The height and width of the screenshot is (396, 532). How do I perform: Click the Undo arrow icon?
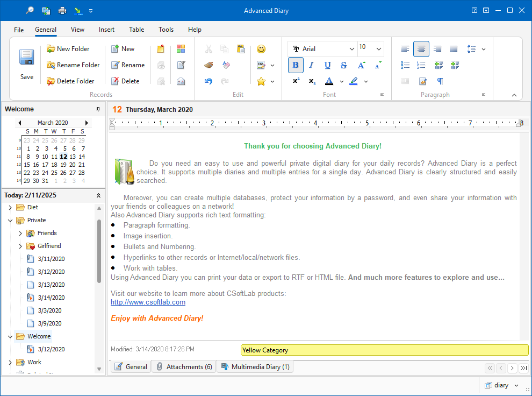[209, 81]
